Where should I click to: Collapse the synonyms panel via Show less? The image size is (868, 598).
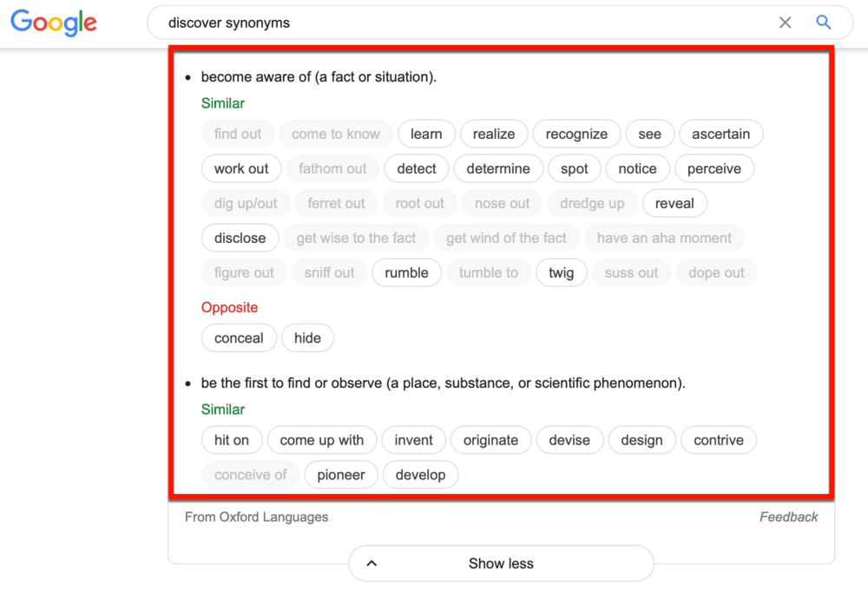(x=501, y=563)
